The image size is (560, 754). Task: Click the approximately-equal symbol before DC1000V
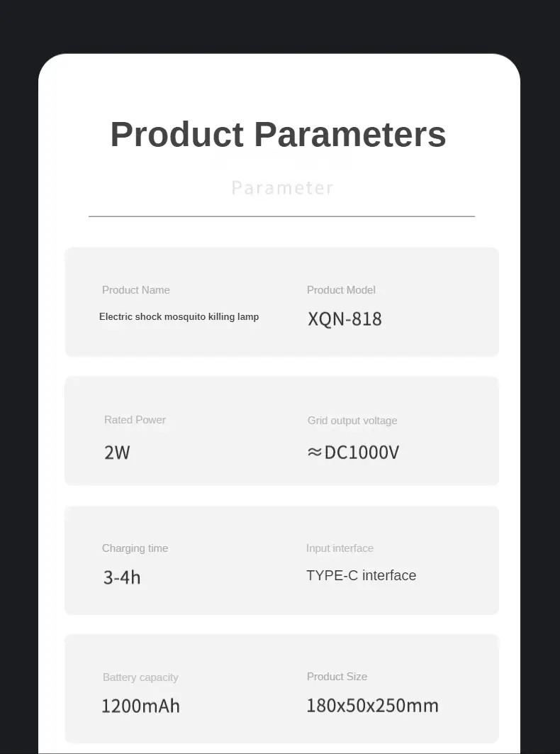(x=315, y=452)
